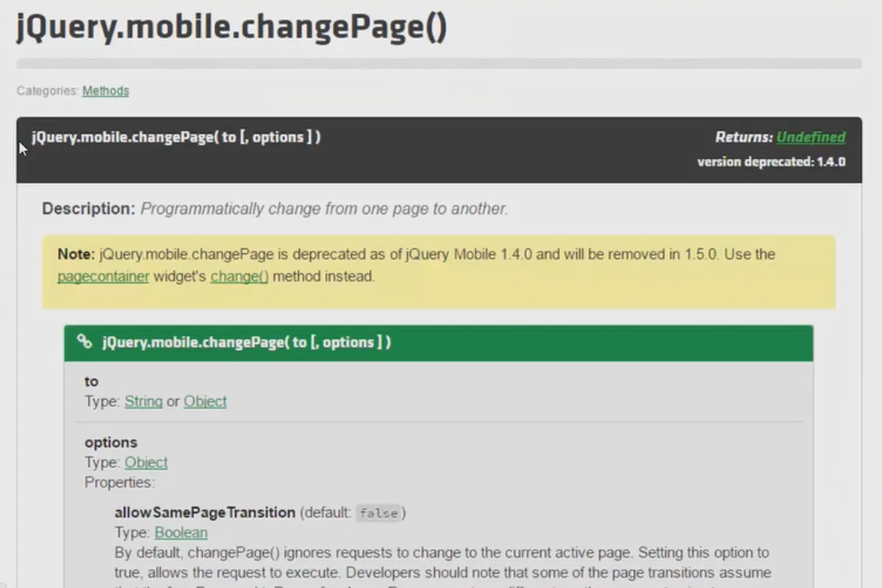The width and height of the screenshot is (882, 588).
Task: Open the Object link beside String
Action: tap(205, 401)
